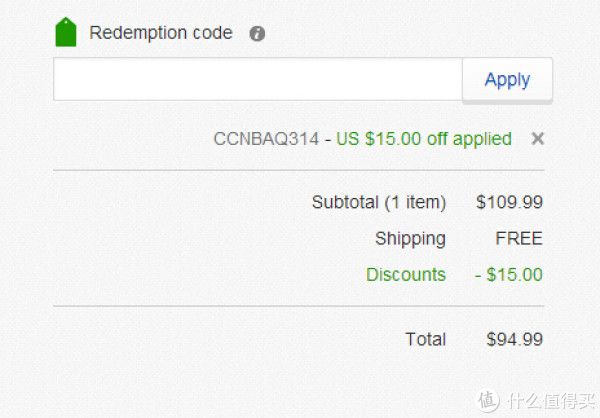Click the - $15.00 discount amount

click(509, 275)
